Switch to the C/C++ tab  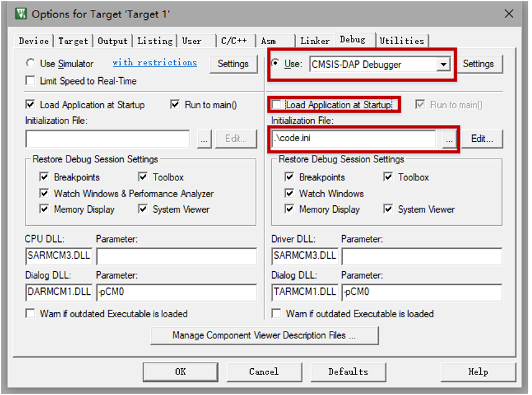(x=234, y=41)
